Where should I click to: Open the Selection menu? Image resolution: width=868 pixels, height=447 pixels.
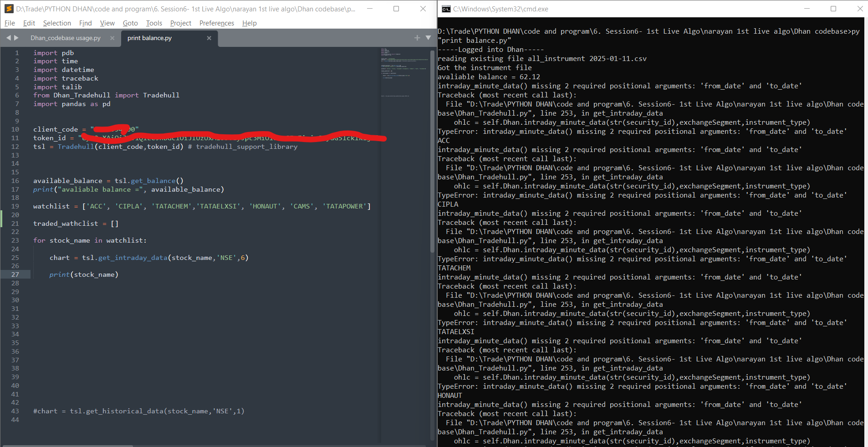point(57,23)
